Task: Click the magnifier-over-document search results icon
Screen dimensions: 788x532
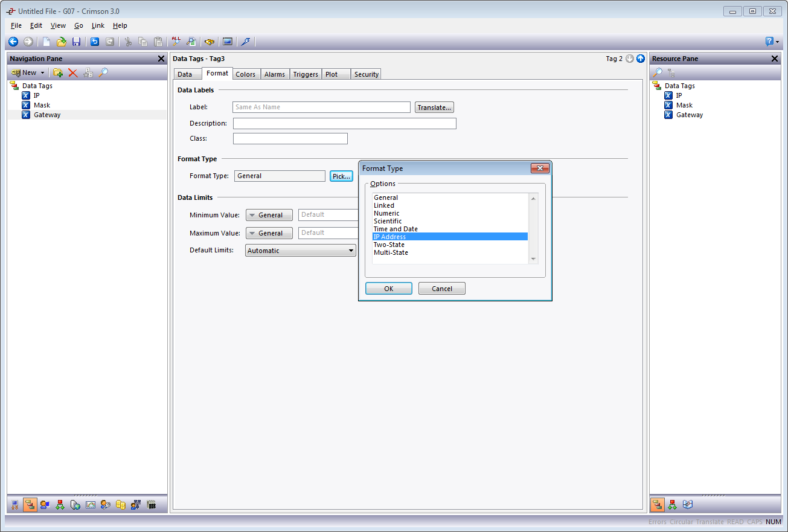Action: tap(191, 42)
